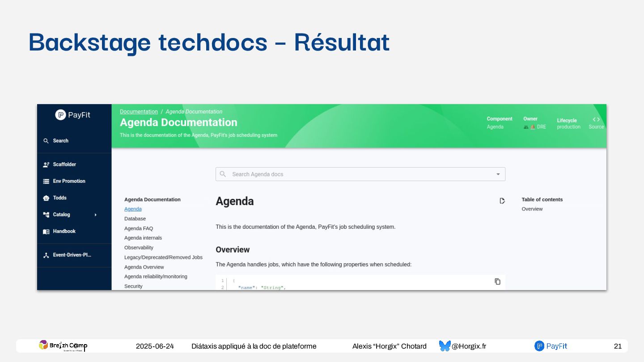Viewport: 644px width, 362px height.
Task: Click the slide number 21
Action: pos(618,346)
